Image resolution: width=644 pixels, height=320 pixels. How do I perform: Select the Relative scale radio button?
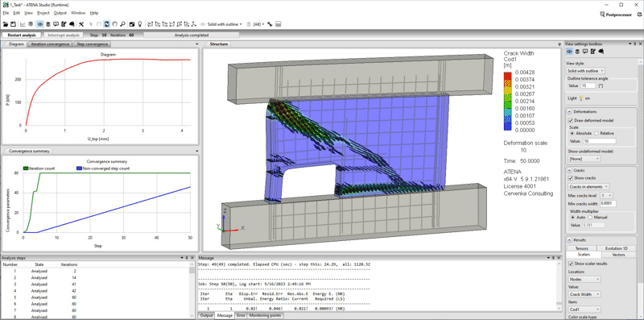pyautogui.click(x=597, y=133)
